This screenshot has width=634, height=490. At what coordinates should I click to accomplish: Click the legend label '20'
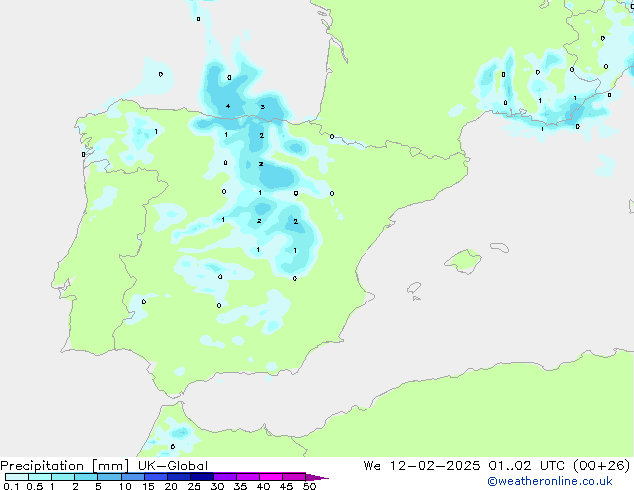[171, 486]
